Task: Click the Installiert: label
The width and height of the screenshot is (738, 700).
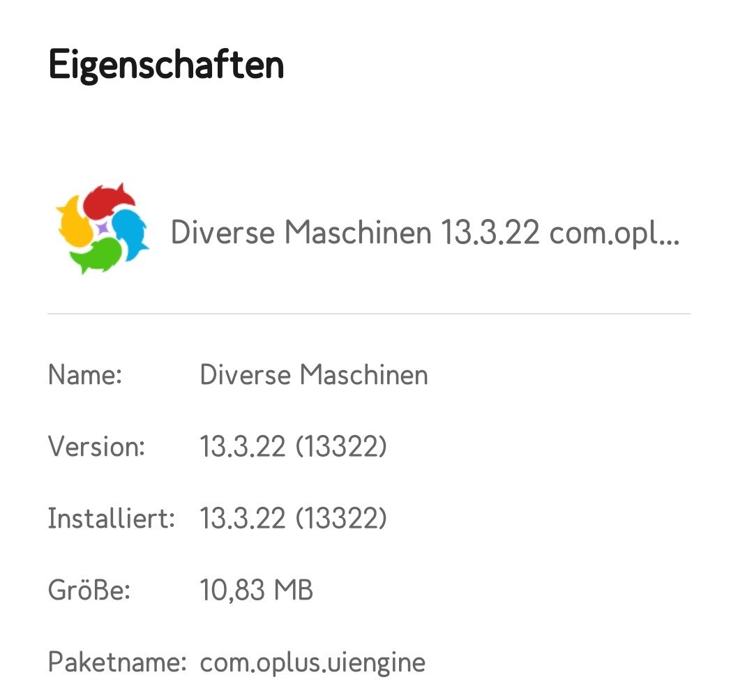Action: (x=111, y=519)
